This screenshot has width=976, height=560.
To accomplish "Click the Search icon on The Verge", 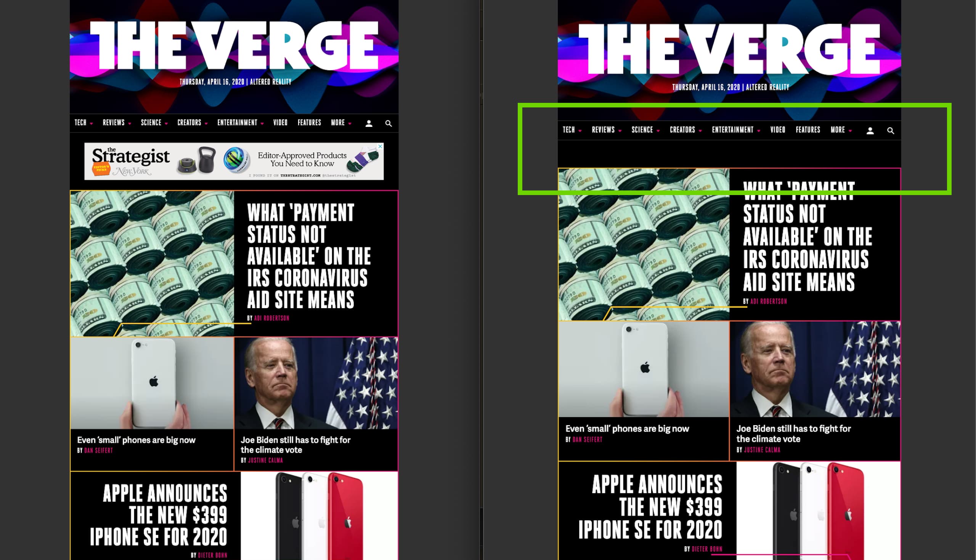I will (x=890, y=130).
